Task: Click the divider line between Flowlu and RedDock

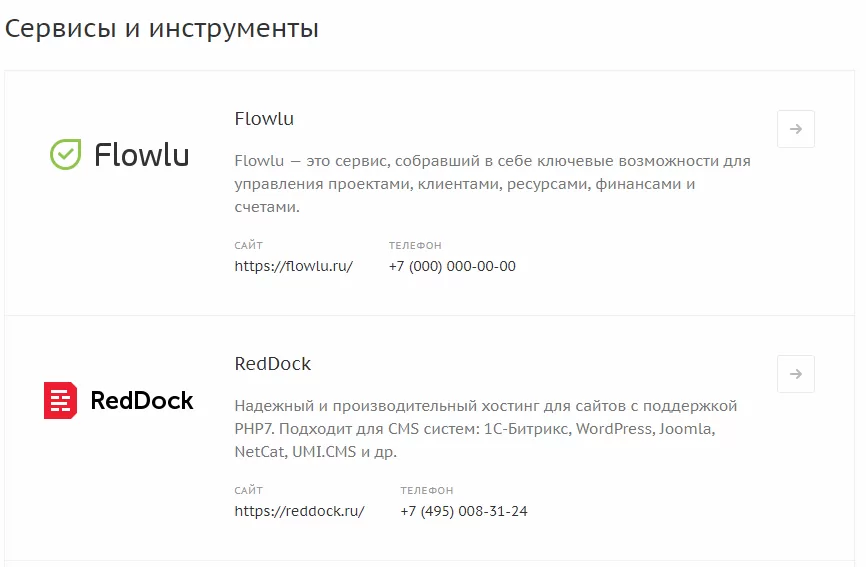Action: pyautogui.click(x=430, y=316)
